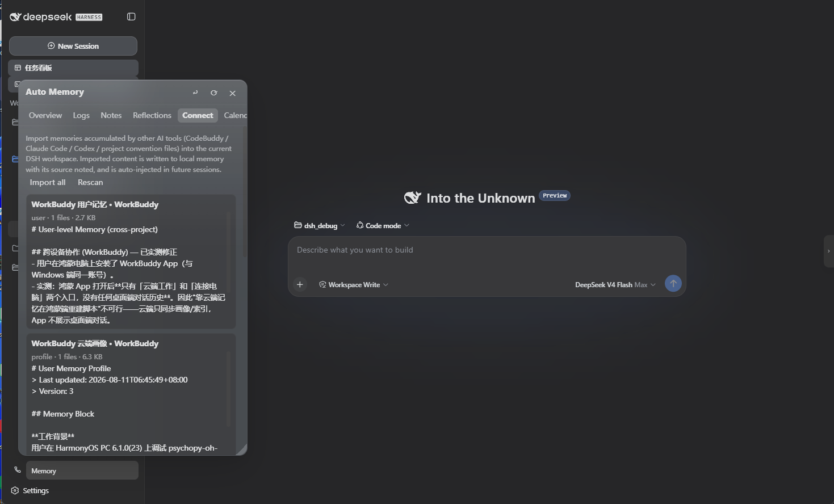Click the send arrow button

[673, 283]
